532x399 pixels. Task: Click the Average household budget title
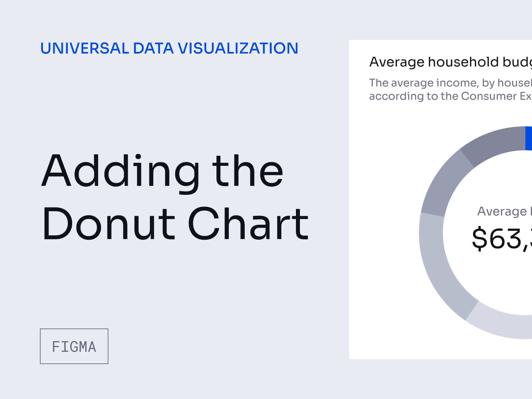(451, 62)
